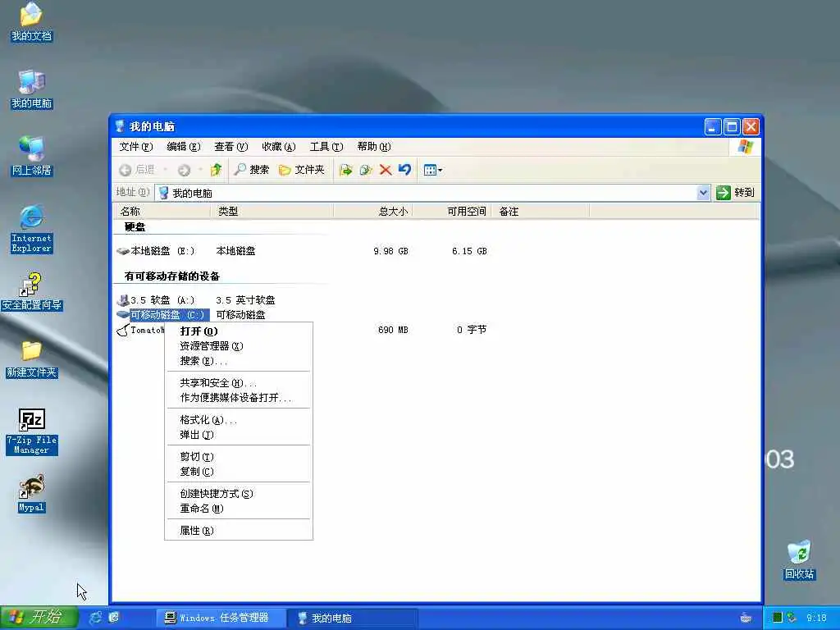
Task: Open the 编辑(E) menu
Action: tap(183, 146)
